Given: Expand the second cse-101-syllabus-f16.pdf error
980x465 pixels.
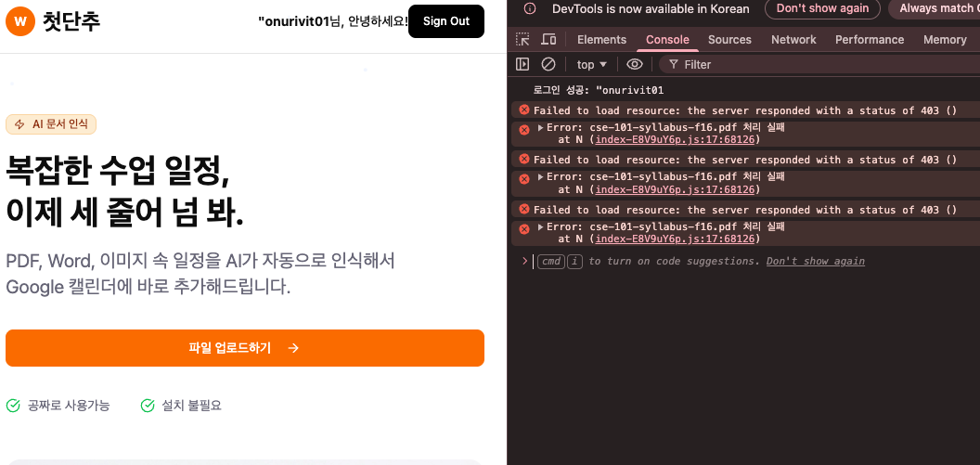Looking at the screenshot, I should (541, 177).
